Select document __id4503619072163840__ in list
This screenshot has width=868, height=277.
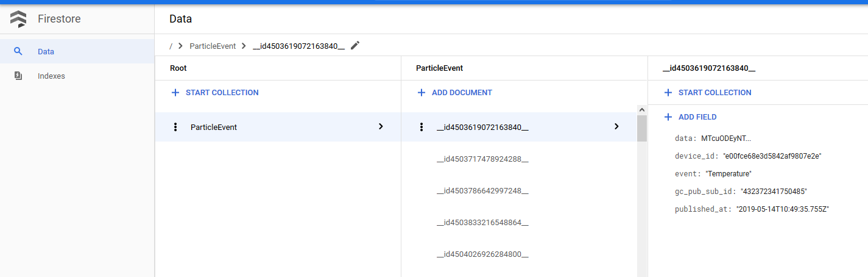(519, 127)
